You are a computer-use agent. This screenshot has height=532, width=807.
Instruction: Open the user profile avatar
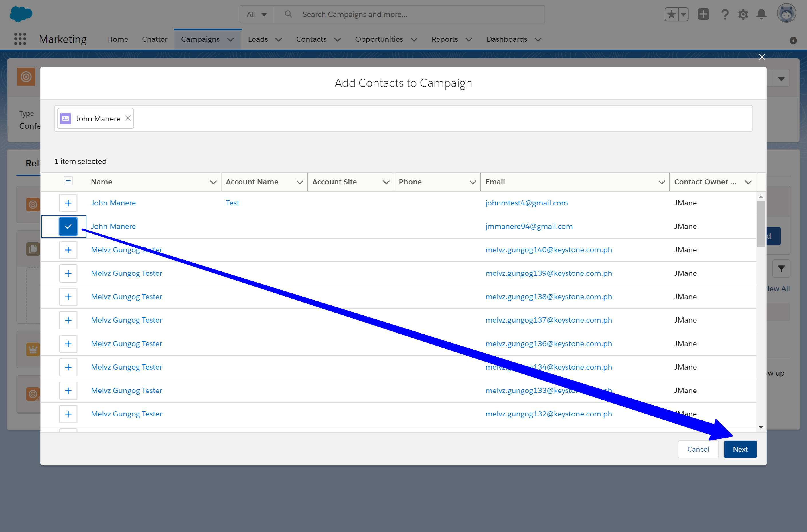click(x=786, y=13)
